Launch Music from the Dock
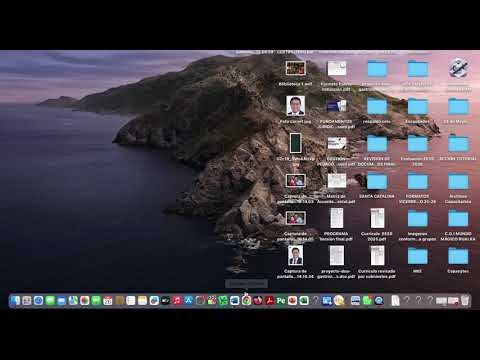The height and width of the screenshot is (360, 480). coord(177,301)
